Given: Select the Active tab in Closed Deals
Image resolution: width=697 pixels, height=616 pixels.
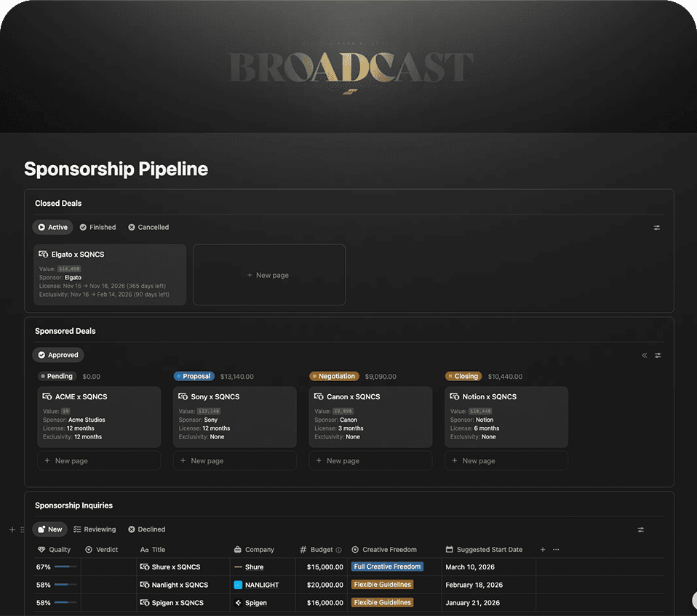Looking at the screenshot, I should point(52,227).
